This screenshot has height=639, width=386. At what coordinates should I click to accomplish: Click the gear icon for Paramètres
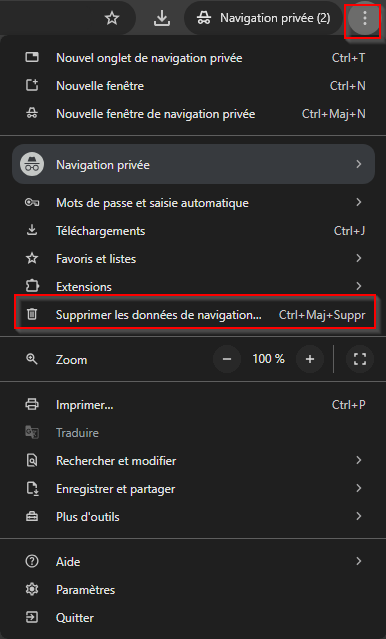[32, 589]
